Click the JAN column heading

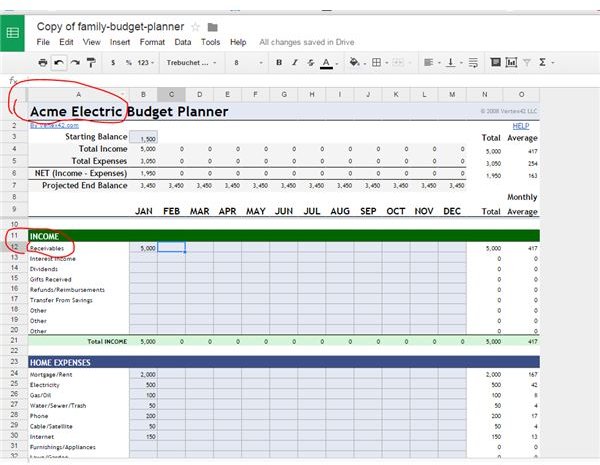tap(143, 211)
